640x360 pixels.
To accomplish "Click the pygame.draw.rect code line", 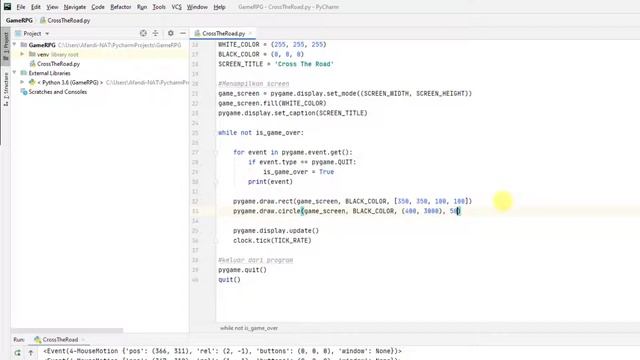I will click(x=352, y=201).
